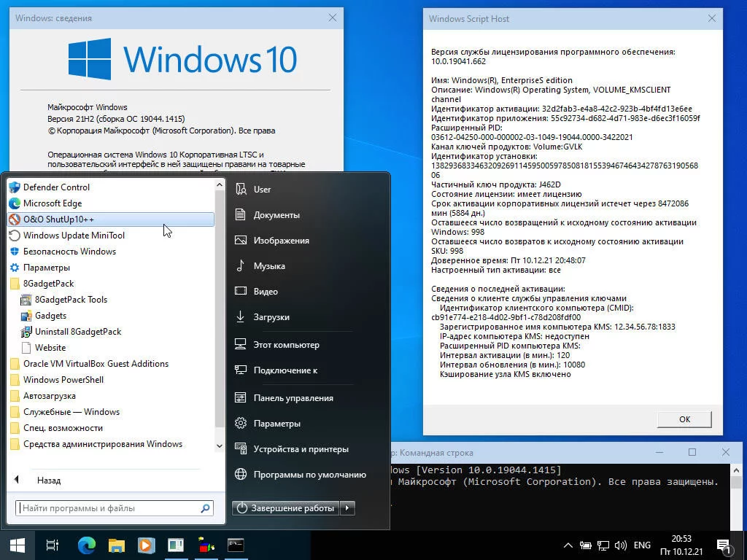747x560 pixels.
Task: Go back with the Назад item
Action: [48, 481]
